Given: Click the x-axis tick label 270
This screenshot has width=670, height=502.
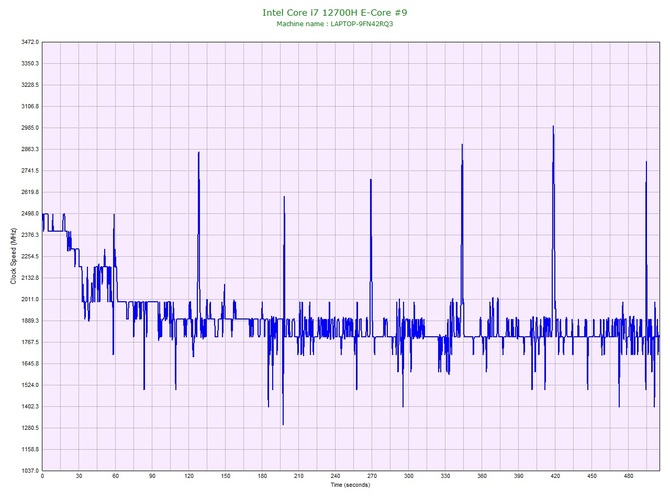Looking at the screenshot, I should [x=372, y=476].
